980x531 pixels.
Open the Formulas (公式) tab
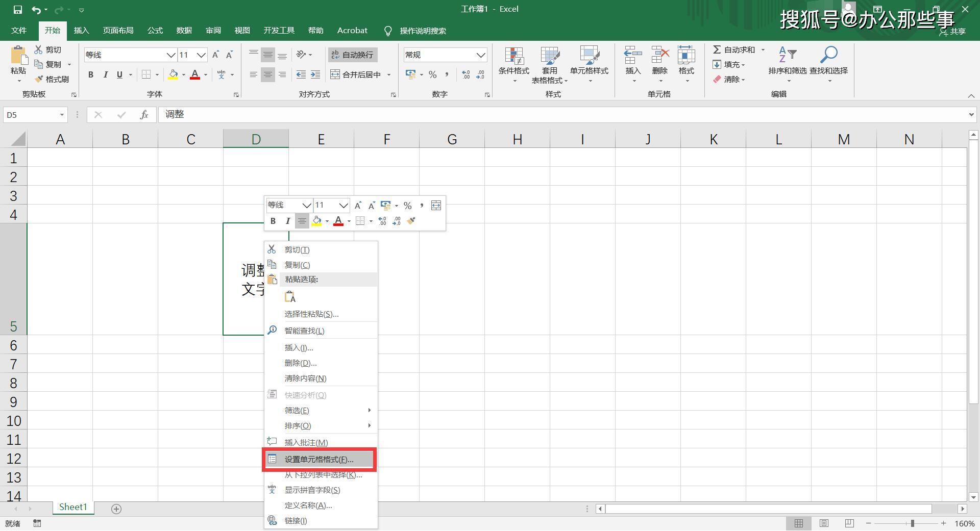point(155,31)
